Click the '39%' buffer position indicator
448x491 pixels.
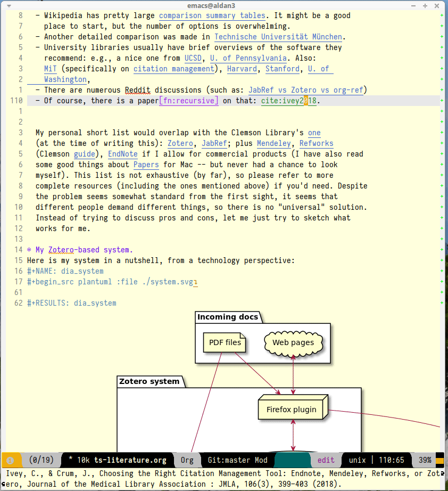coord(425,460)
